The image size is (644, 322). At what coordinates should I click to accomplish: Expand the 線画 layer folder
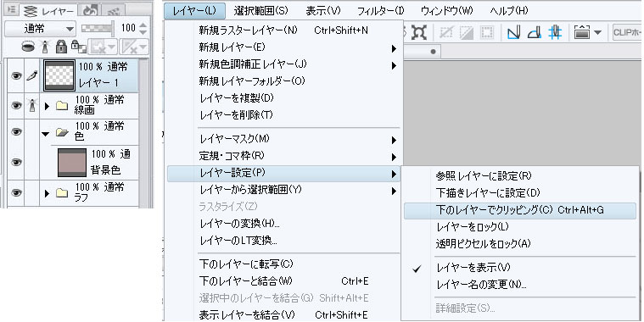coord(47,106)
